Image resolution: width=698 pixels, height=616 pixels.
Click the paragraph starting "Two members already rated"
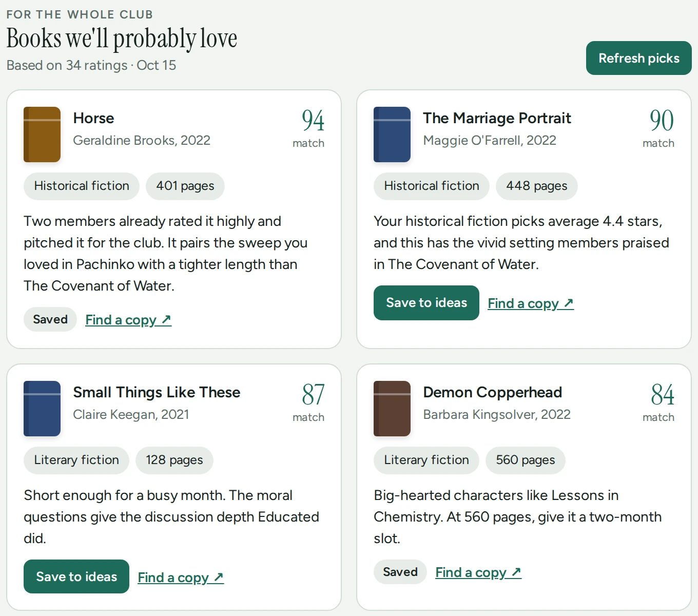point(166,254)
